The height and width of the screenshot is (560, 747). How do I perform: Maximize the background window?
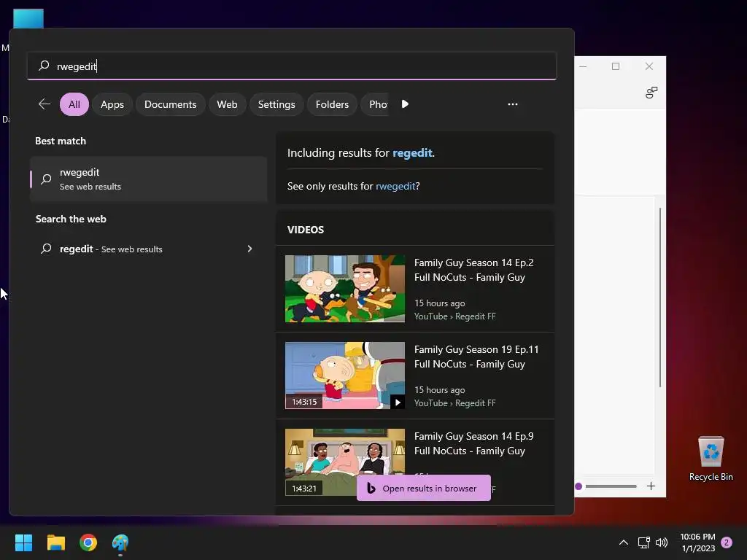(616, 66)
